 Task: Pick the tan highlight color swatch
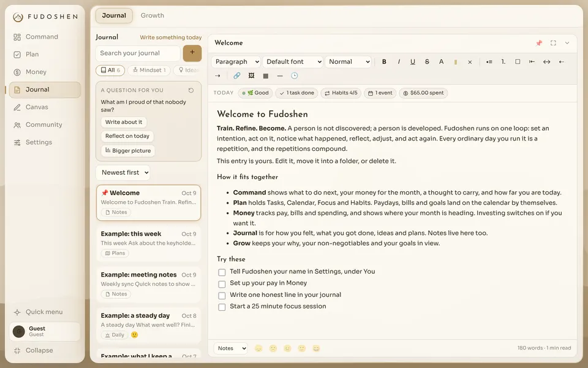(x=456, y=62)
